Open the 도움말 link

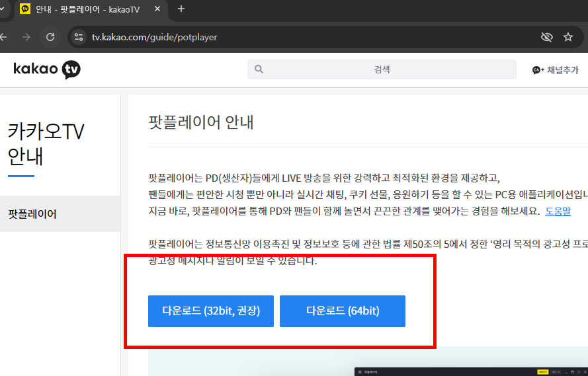click(558, 211)
